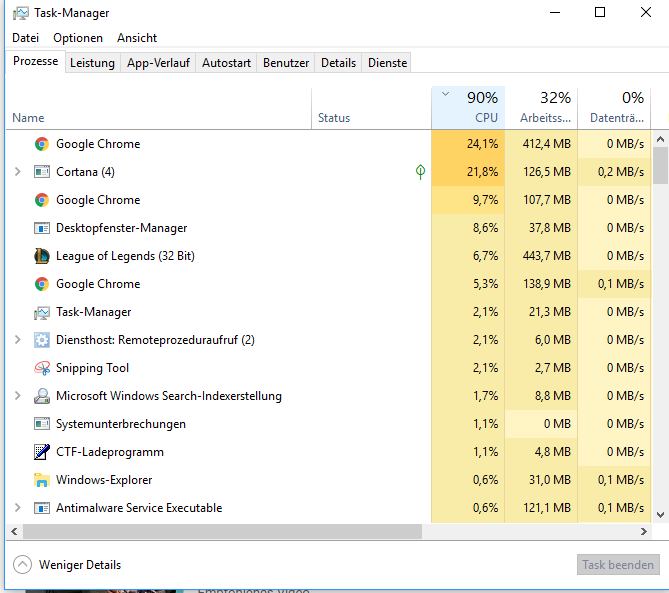This screenshot has width=669, height=593.
Task: Switch to the App-Verlauf tab
Action: pyautogui.click(x=158, y=63)
